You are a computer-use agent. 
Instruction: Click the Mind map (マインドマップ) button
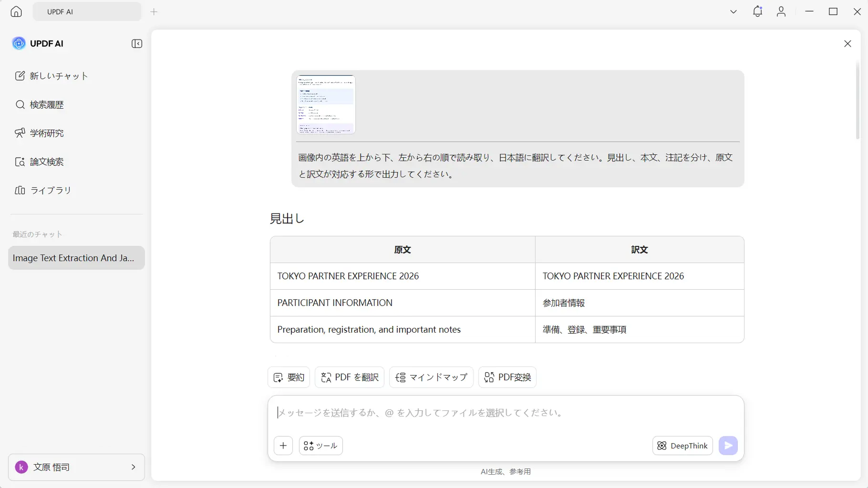point(431,377)
